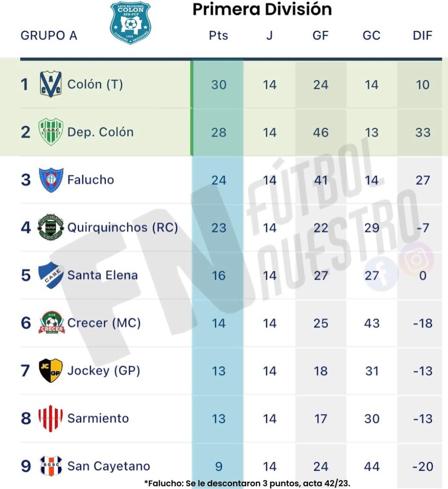Click the GRUPO A label

tap(49, 35)
